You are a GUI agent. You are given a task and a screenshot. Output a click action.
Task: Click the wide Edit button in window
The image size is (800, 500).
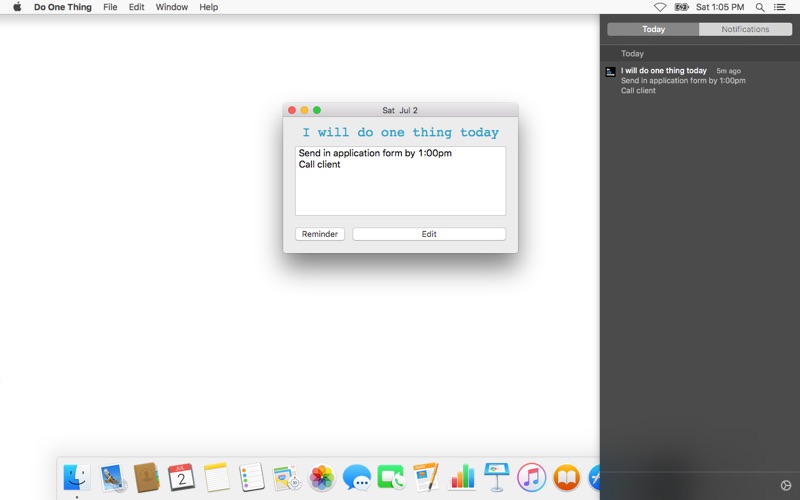click(x=429, y=234)
